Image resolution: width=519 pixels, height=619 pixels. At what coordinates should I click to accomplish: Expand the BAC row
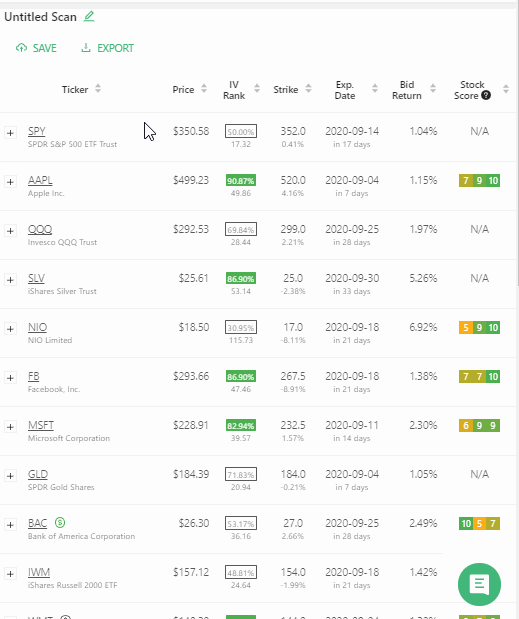click(11, 524)
